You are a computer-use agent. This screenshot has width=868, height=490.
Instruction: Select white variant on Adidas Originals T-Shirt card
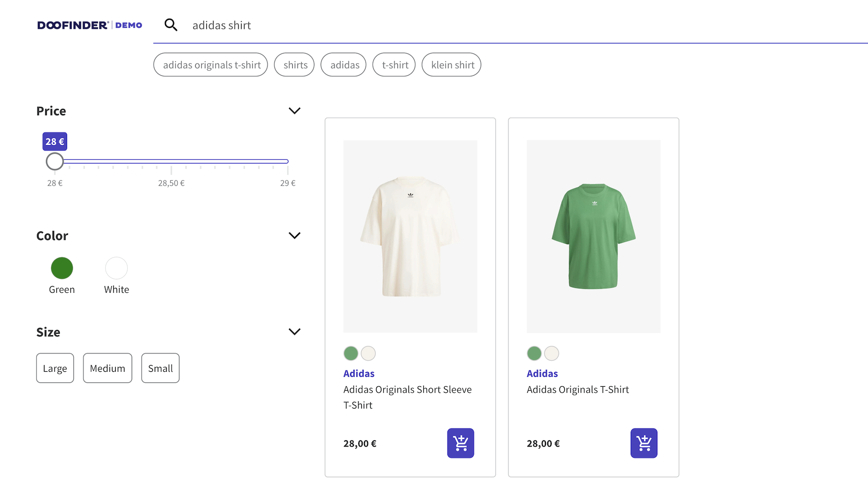point(552,354)
